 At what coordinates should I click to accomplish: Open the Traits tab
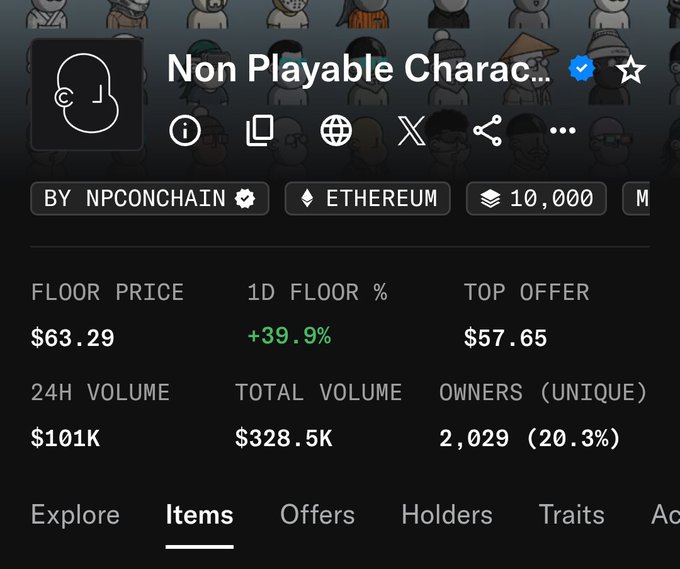click(x=572, y=515)
